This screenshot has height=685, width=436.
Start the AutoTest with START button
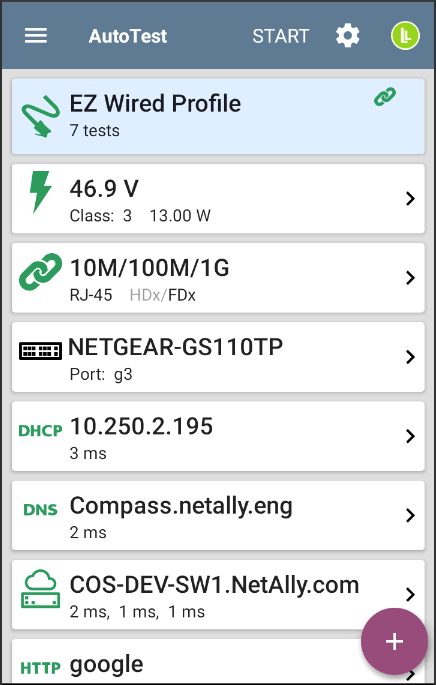click(x=280, y=36)
